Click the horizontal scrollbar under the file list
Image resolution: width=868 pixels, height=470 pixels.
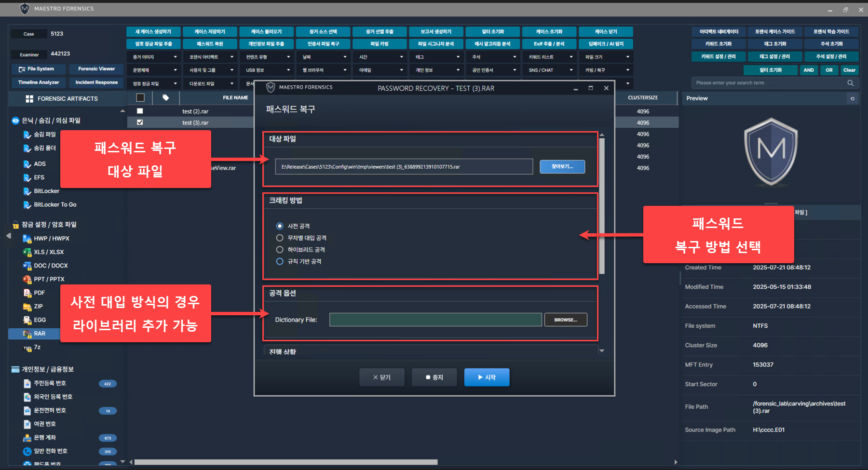tap(285, 462)
